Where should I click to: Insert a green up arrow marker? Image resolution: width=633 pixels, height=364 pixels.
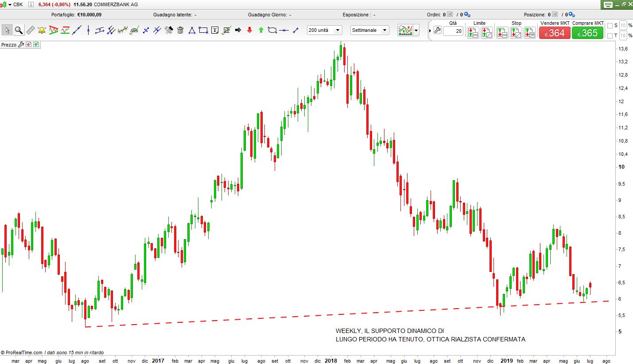[261, 30]
